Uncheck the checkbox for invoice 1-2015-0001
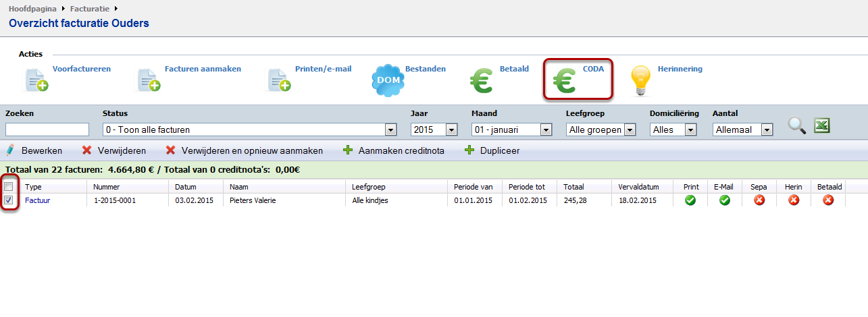Image resolution: width=868 pixels, height=317 pixels. (x=9, y=200)
